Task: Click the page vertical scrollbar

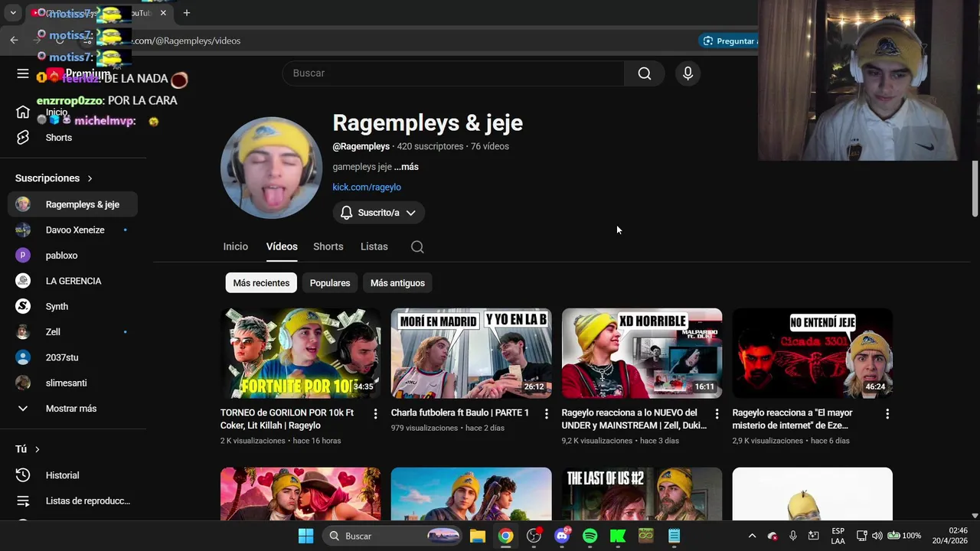Action: coord(975,189)
